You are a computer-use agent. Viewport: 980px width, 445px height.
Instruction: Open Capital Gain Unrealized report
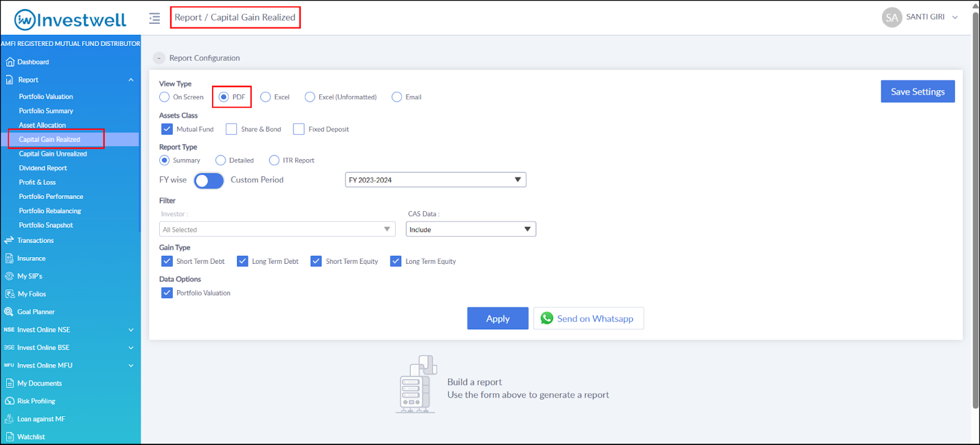(53, 154)
